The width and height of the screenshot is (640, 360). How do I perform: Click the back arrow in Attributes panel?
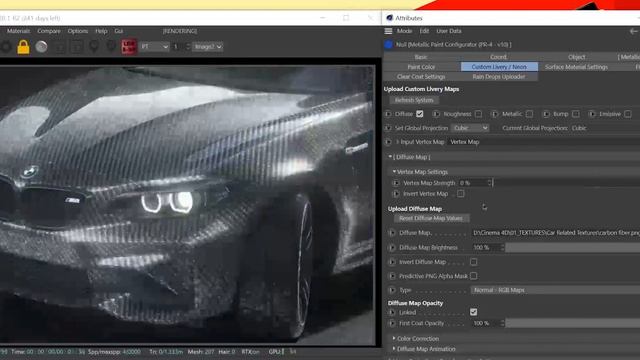point(634,31)
